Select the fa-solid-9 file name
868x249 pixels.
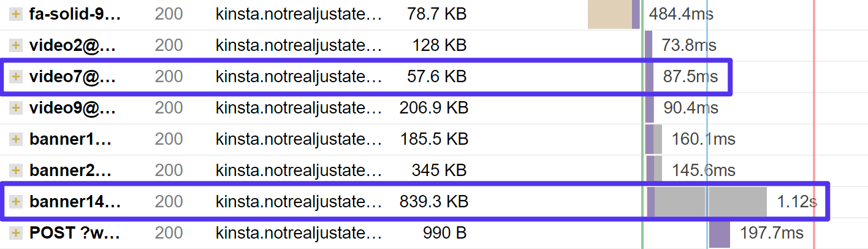coord(75,14)
